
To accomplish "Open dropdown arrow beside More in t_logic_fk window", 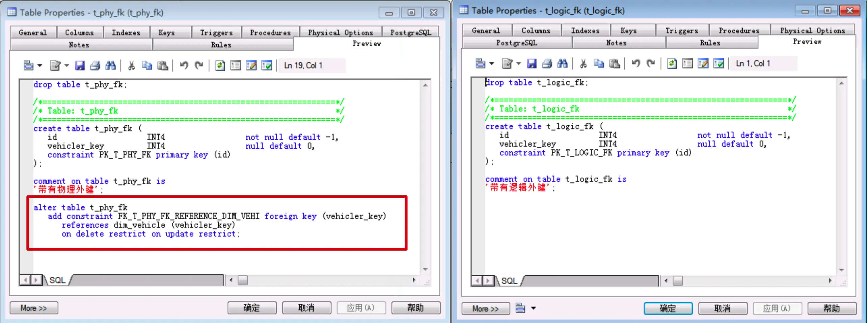I will [x=534, y=308].
